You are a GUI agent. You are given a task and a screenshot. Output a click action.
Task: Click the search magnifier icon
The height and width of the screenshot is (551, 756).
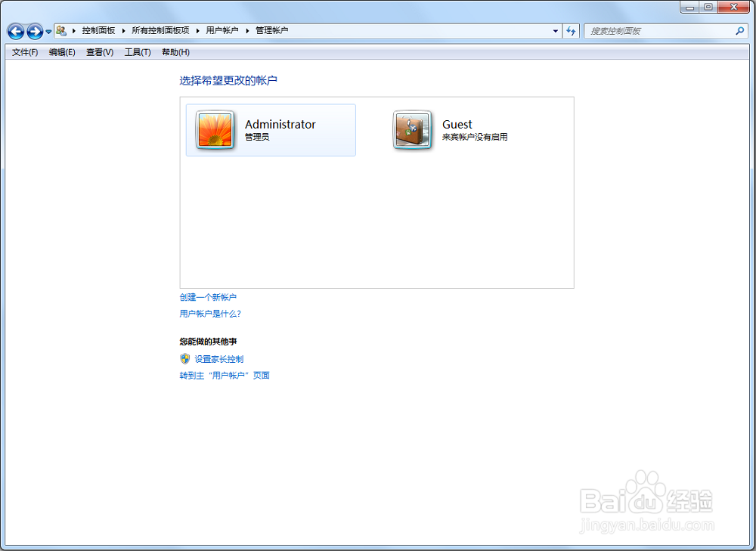(739, 30)
